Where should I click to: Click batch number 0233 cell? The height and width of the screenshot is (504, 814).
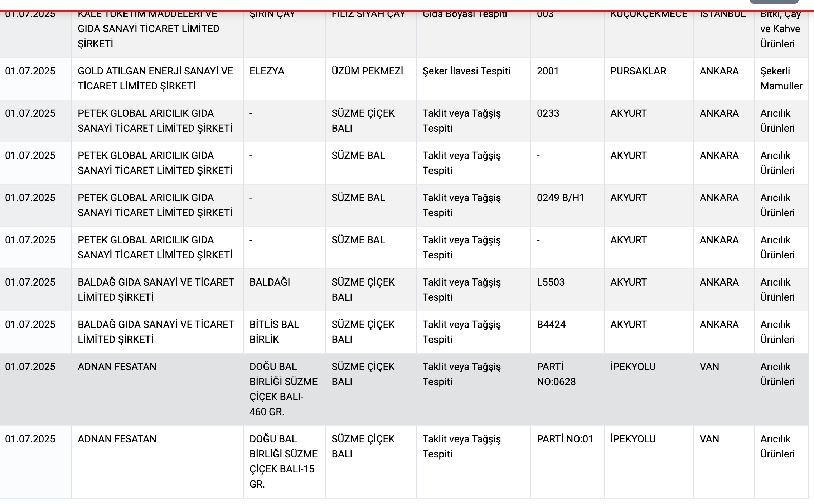pyautogui.click(x=568, y=121)
